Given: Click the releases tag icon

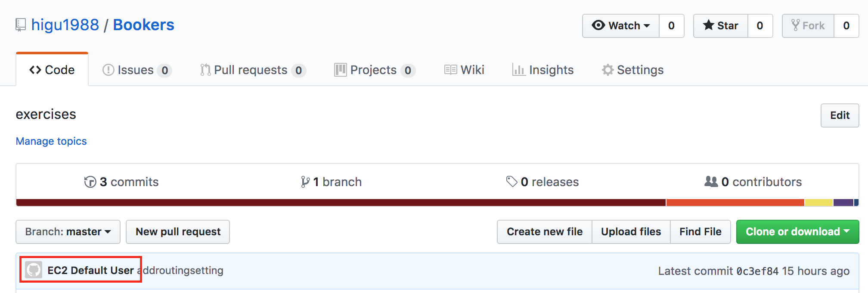Looking at the screenshot, I should point(512,181).
